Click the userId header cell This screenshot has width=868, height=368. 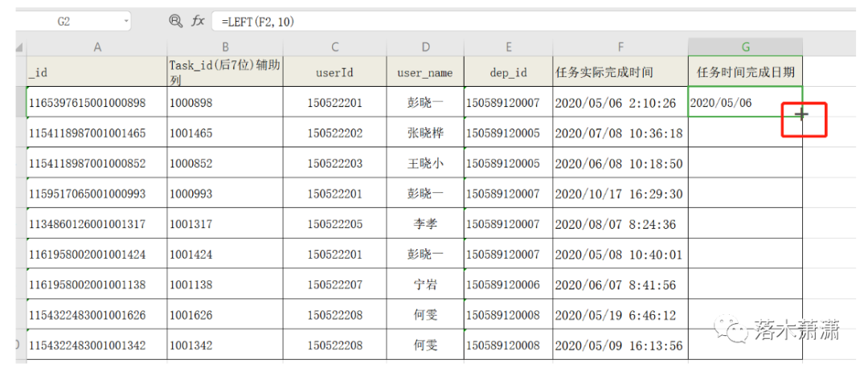click(x=335, y=71)
